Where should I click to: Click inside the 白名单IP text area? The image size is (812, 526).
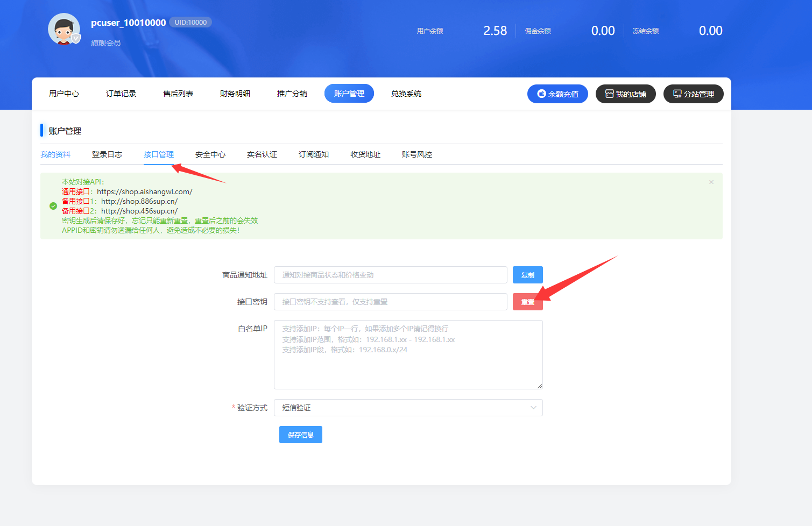(x=408, y=354)
